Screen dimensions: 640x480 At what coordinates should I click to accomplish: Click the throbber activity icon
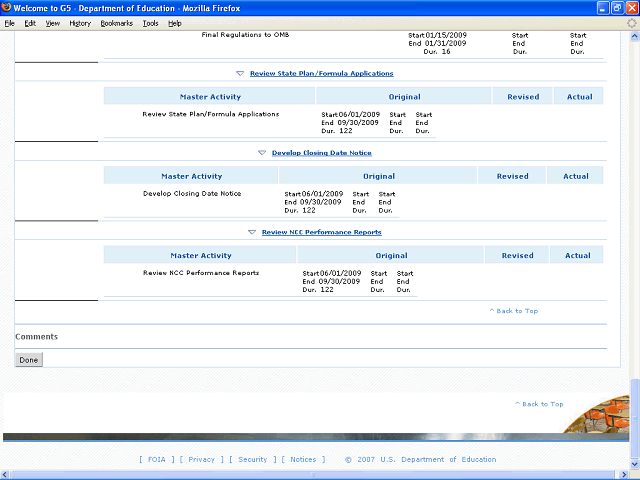(630, 22)
